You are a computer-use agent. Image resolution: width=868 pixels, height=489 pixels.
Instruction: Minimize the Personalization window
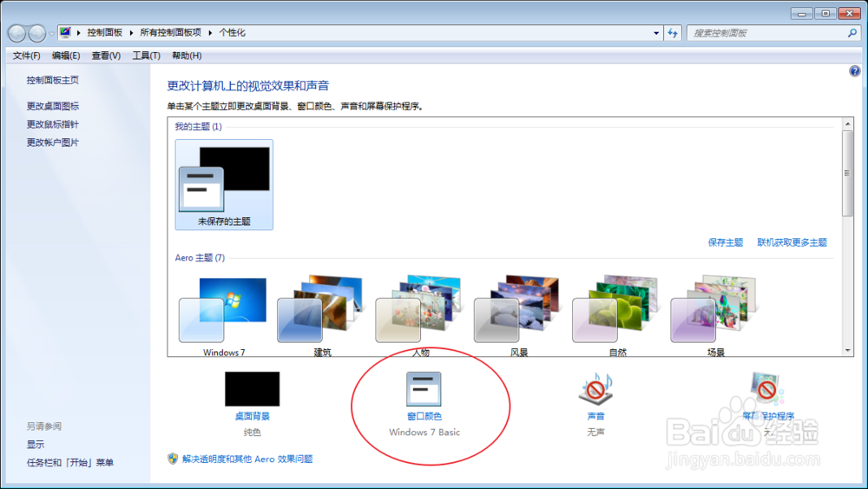801,13
